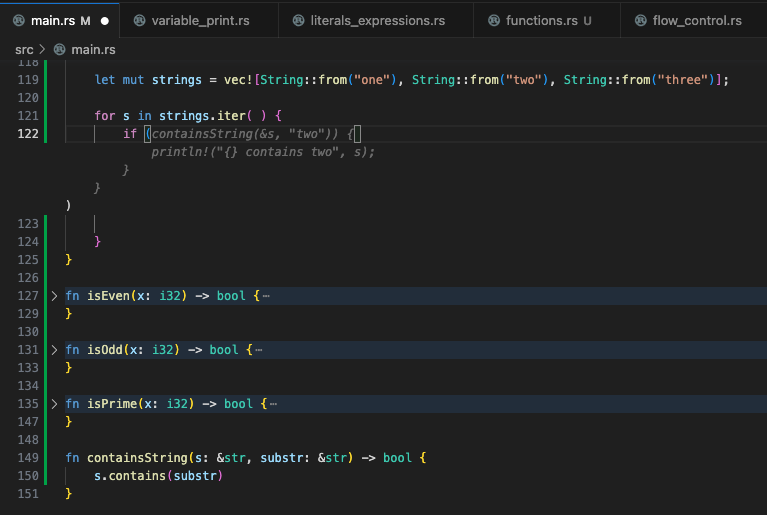Screen dimensions: 767x515
Task: Click line number 119
Action: [x=28, y=80]
